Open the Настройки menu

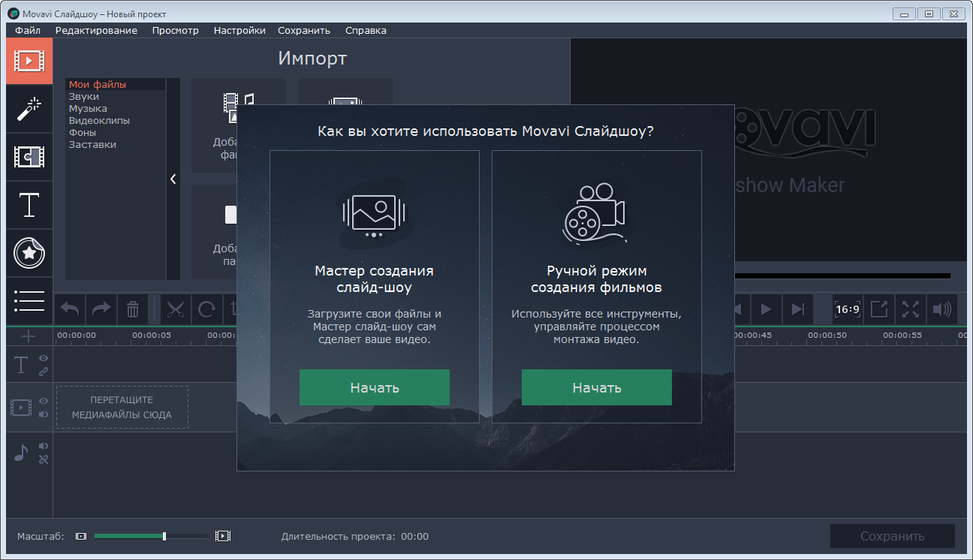tap(239, 31)
